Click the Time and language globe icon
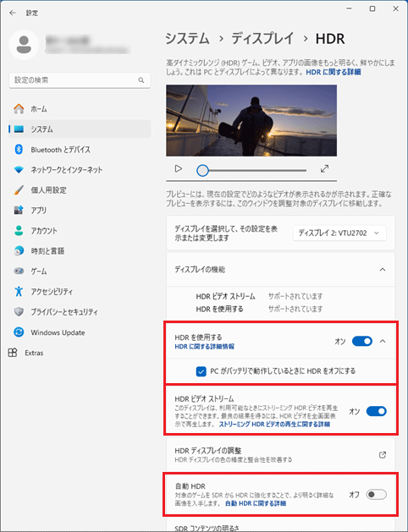 [19, 250]
